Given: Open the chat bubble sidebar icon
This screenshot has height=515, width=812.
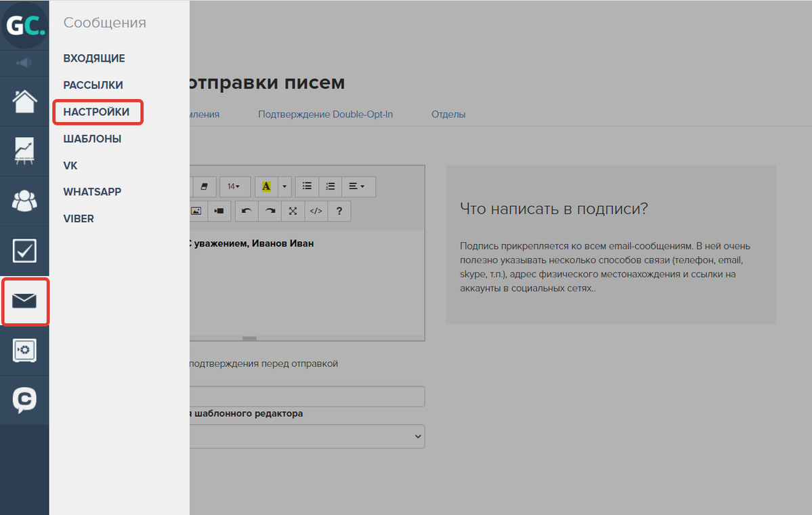Looking at the screenshot, I should click(x=24, y=400).
